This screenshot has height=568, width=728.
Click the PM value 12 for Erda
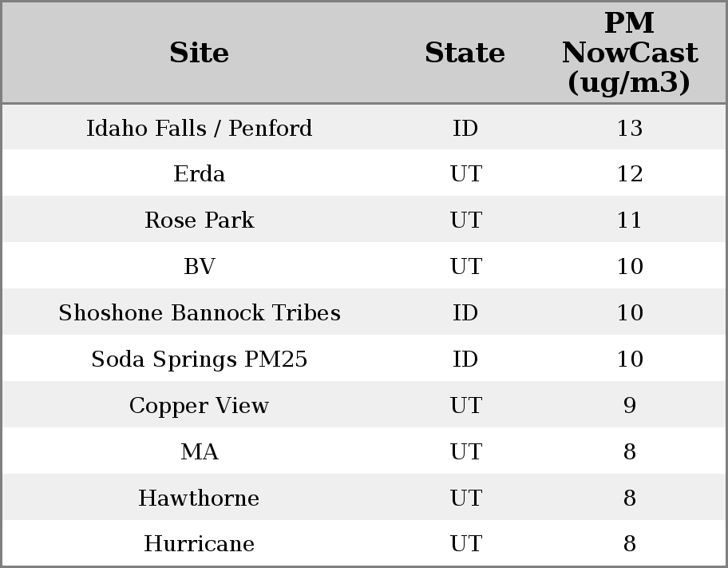tap(629, 174)
